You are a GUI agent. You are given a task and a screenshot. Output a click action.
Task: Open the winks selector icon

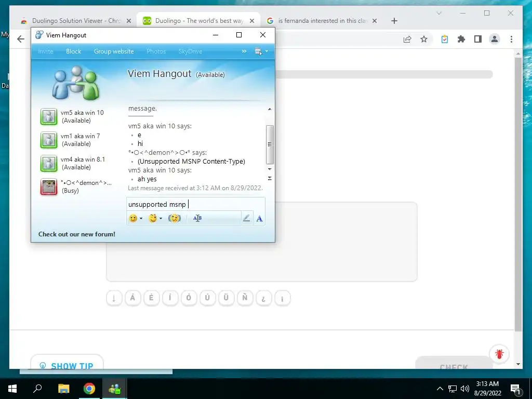tap(153, 218)
